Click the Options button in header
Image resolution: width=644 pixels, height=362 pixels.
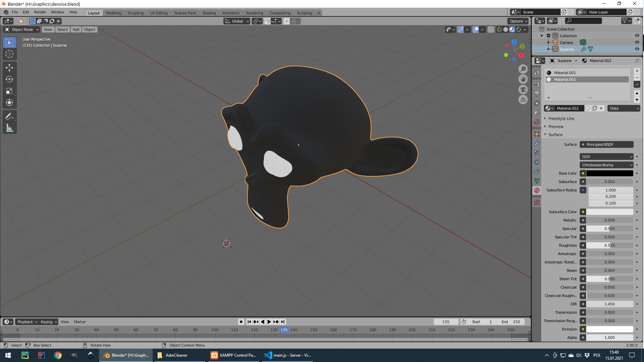click(518, 21)
